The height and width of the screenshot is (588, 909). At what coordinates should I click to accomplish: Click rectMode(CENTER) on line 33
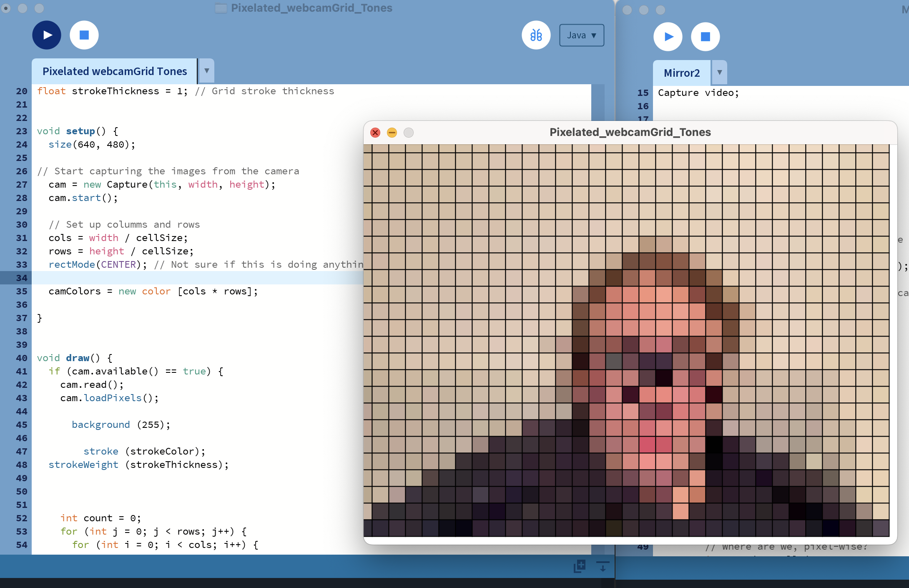pyautogui.click(x=97, y=264)
